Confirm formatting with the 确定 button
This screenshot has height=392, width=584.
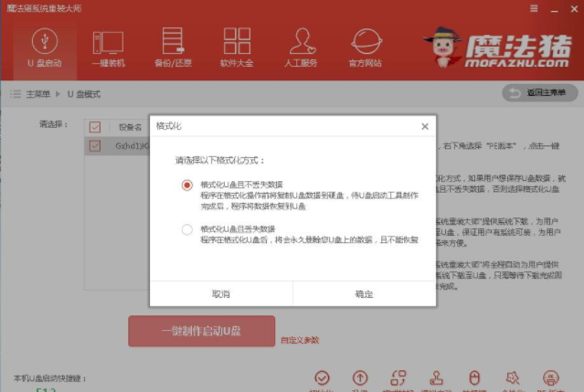(364, 294)
